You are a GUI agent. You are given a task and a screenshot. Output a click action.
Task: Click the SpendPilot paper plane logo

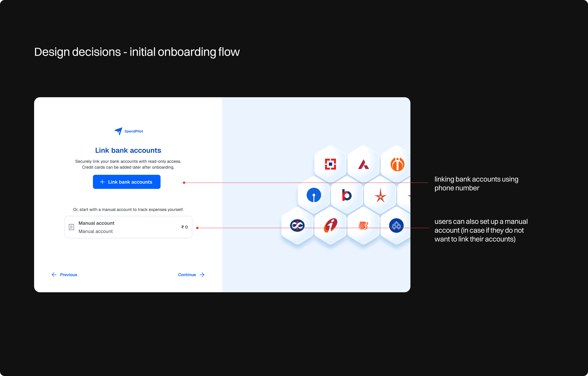pyautogui.click(x=118, y=131)
